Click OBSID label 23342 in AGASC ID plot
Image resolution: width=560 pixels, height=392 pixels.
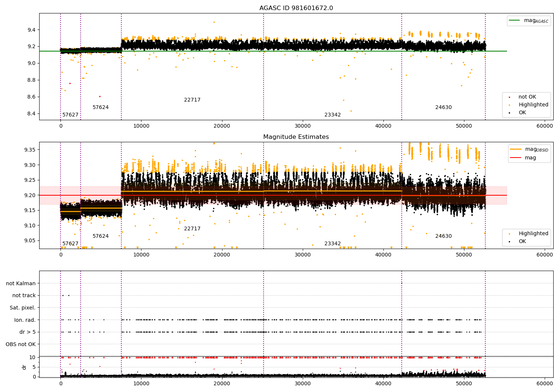333,115
